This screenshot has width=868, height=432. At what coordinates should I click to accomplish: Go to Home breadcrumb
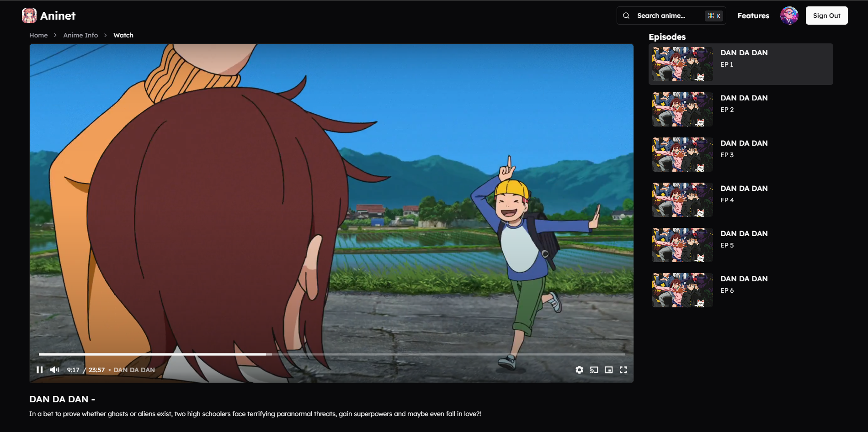pyautogui.click(x=38, y=35)
